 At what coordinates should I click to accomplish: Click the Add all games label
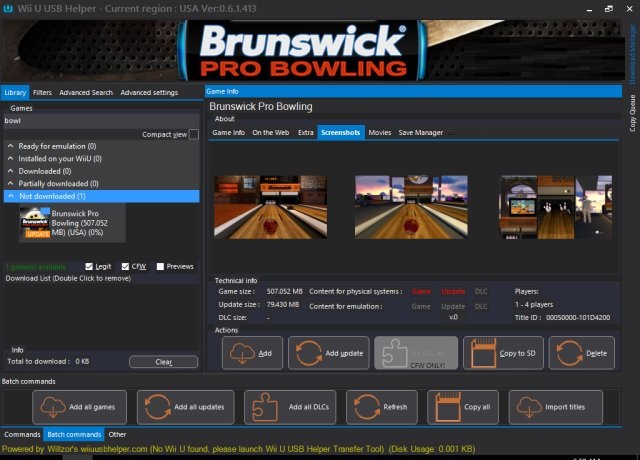(x=92, y=407)
